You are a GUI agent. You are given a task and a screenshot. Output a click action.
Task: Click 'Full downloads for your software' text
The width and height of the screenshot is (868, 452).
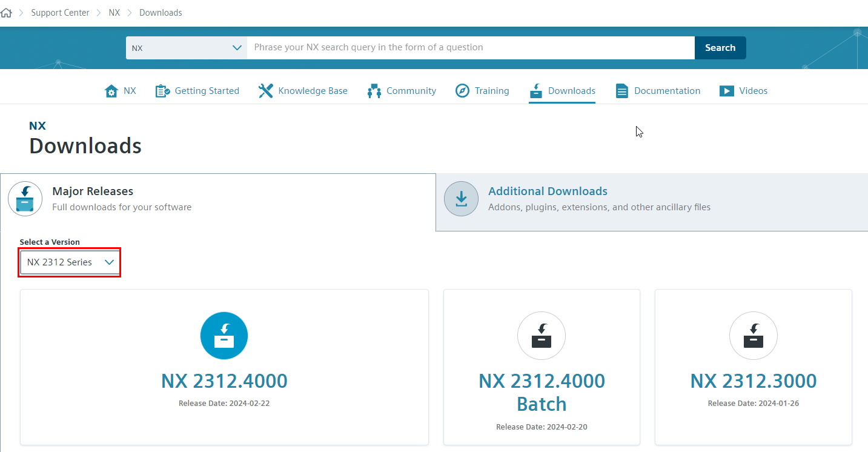click(122, 207)
